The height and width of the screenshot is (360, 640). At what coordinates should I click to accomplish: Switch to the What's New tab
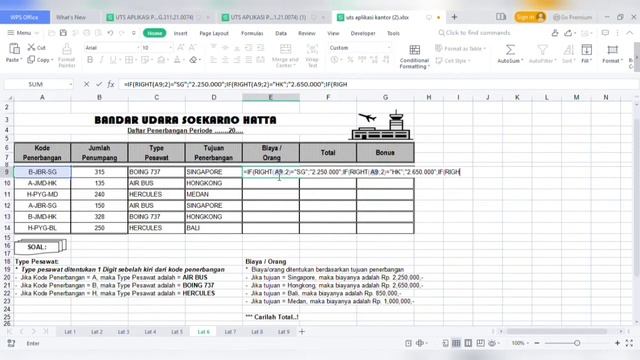click(71, 17)
